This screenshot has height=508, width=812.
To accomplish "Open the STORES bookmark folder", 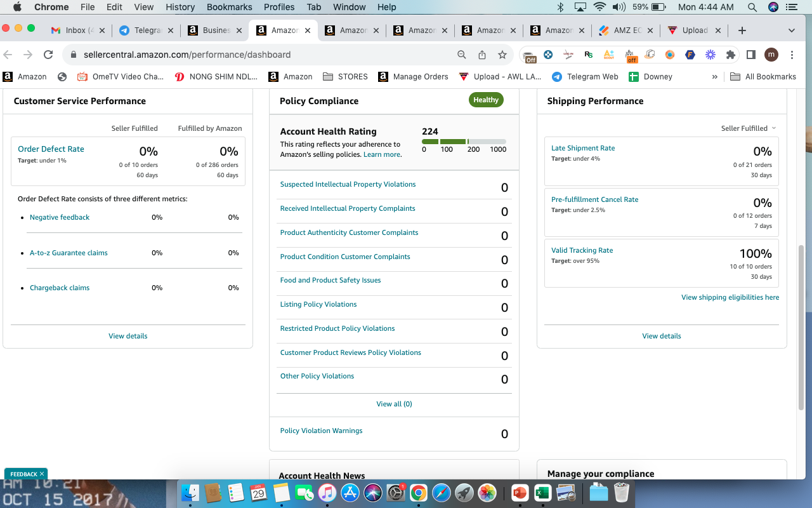I will click(346, 77).
